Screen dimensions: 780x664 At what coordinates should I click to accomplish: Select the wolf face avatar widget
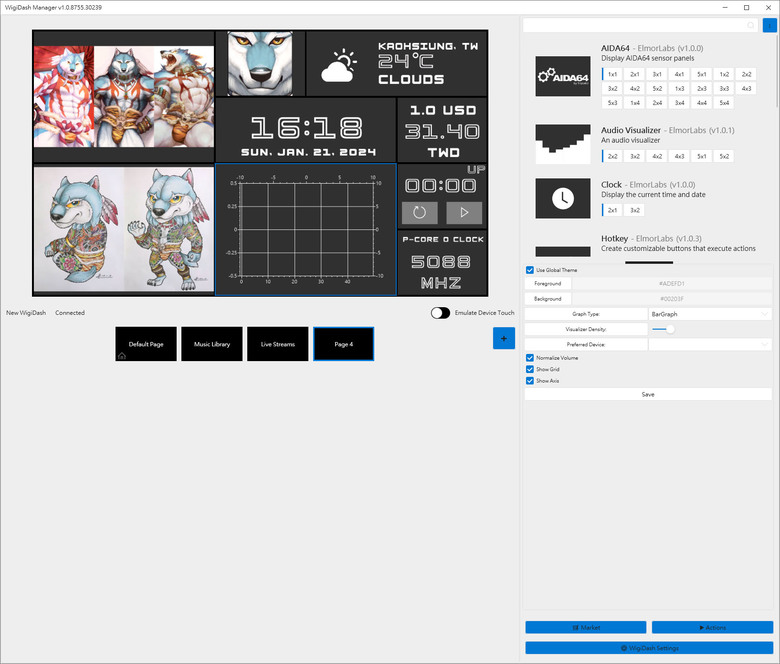tap(260, 63)
